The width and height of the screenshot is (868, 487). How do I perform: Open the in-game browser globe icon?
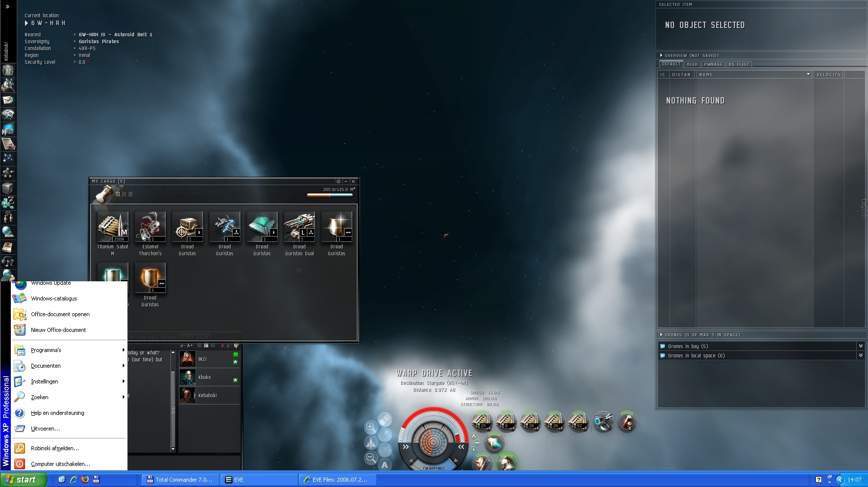(8, 232)
